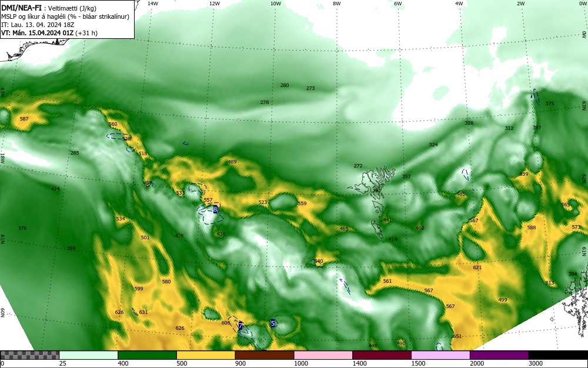The height and width of the screenshot is (368, 588).
Task: Click the 12W longitude label
Action: 214,4
